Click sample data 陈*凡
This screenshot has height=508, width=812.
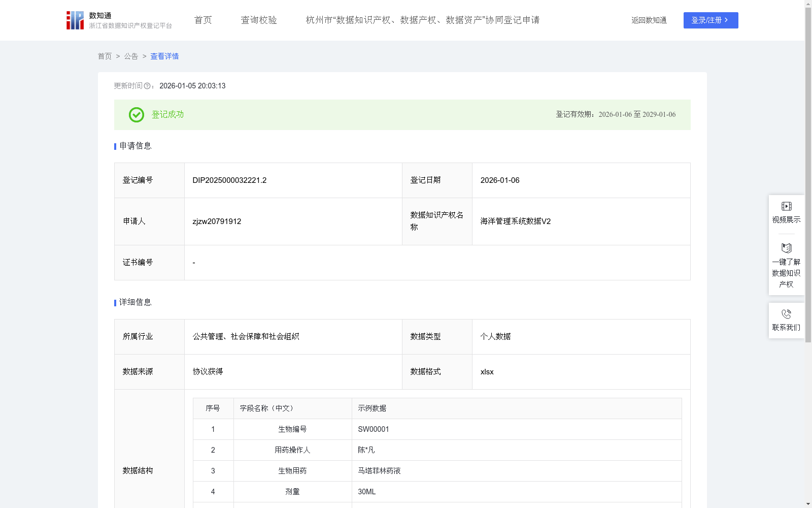pos(366,450)
